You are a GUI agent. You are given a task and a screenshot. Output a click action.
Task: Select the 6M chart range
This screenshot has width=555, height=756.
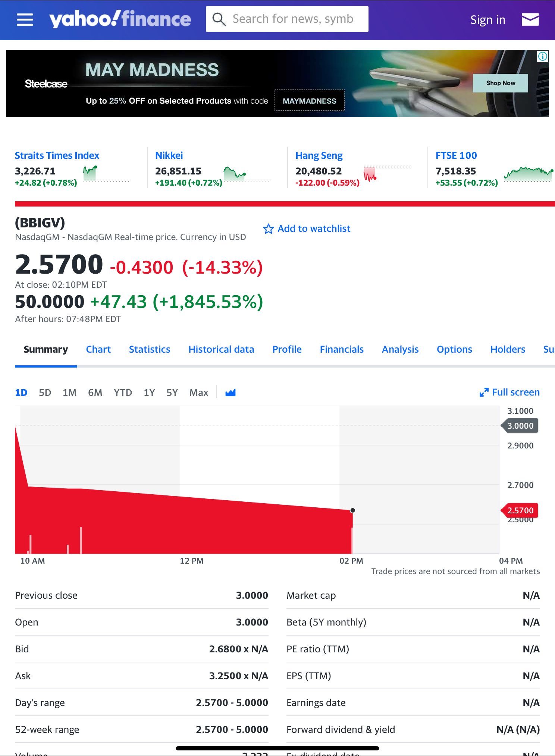[x=95, y=393]
